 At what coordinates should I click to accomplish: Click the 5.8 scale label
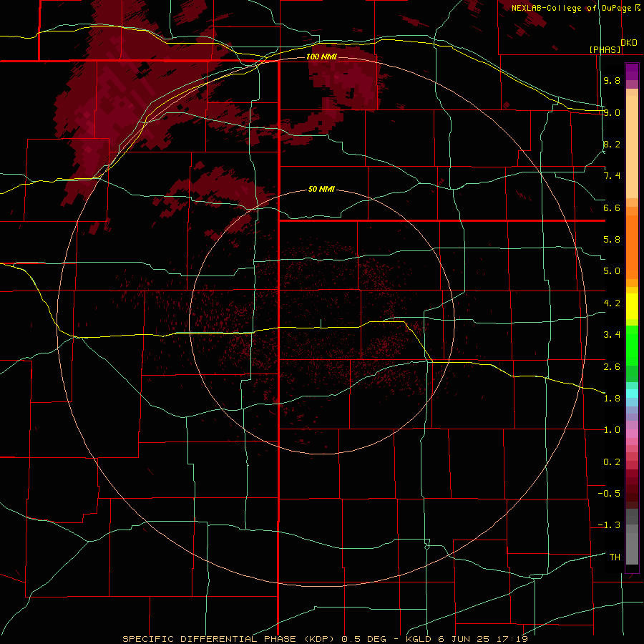point(612,240)
